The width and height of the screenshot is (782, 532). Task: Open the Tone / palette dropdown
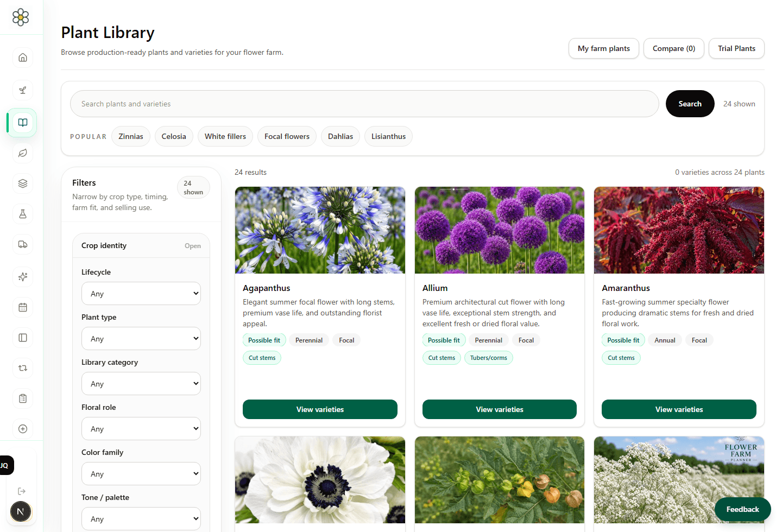141,519
